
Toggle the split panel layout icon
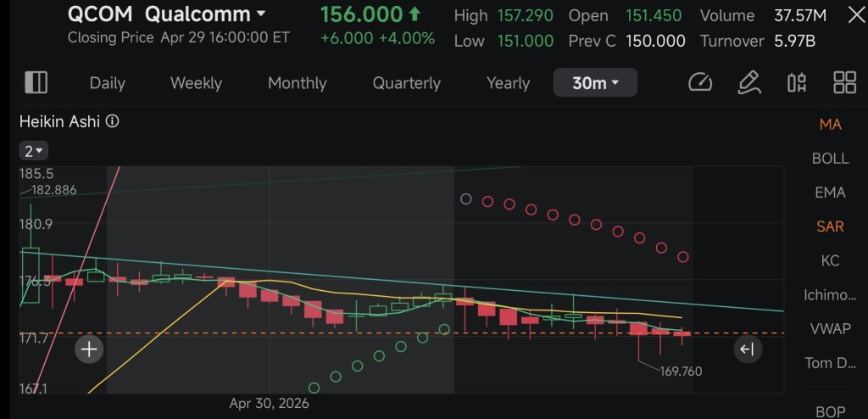pos(36,82)
